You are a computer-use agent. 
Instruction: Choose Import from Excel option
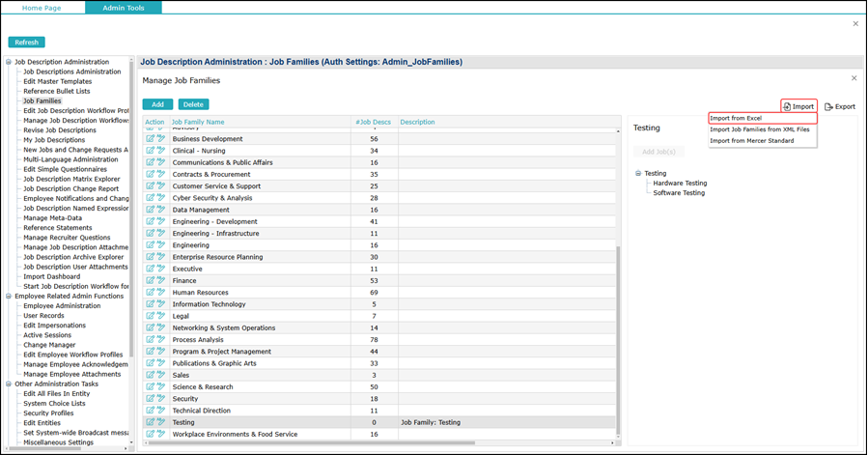(x=736, y=119)
